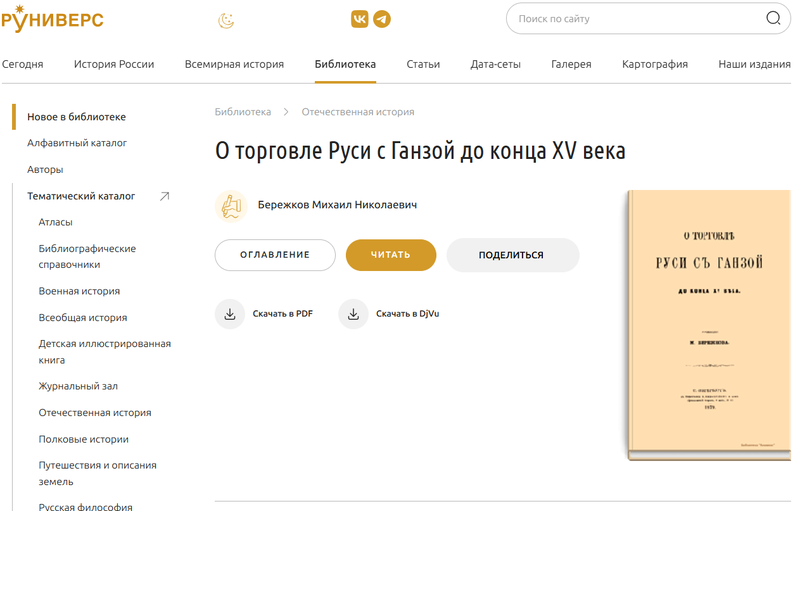Click the ЧИТАТЬ button
This screenshot has height=600, width=800.
391,255
